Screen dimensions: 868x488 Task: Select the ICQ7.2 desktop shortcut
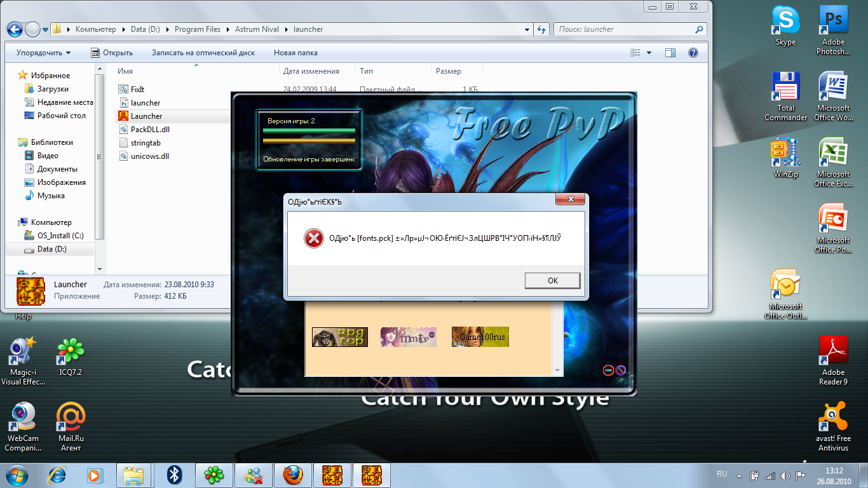click(71, 356)
